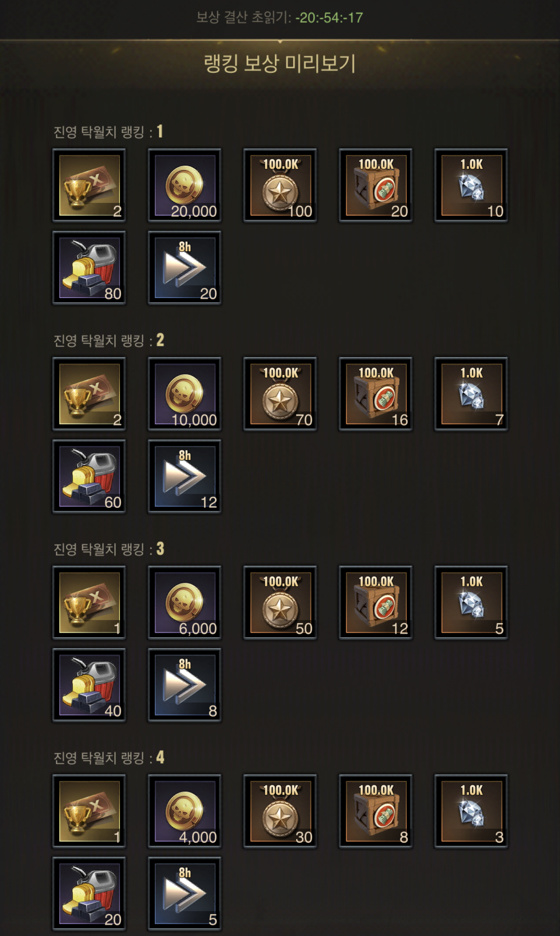The width and height of the screenshot is (560, 936).
Task: Select rank 1 diamond reward showing 10
Action: point(471,185)
